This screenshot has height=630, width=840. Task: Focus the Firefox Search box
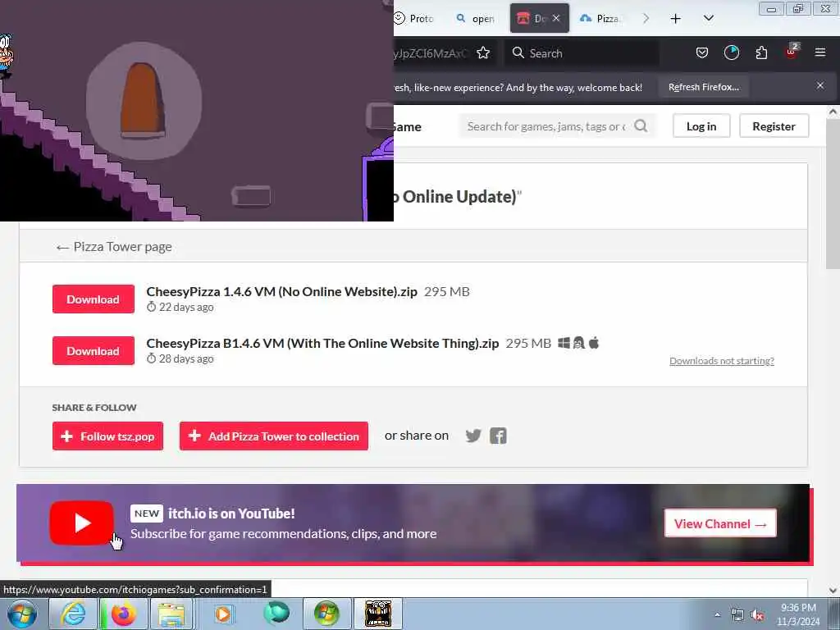(x=582, y=52)
